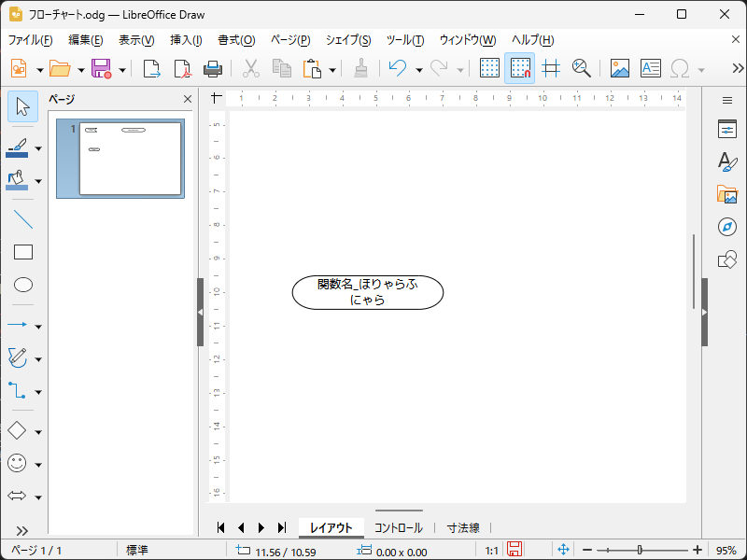Open the 表示(V) menu

136,40
